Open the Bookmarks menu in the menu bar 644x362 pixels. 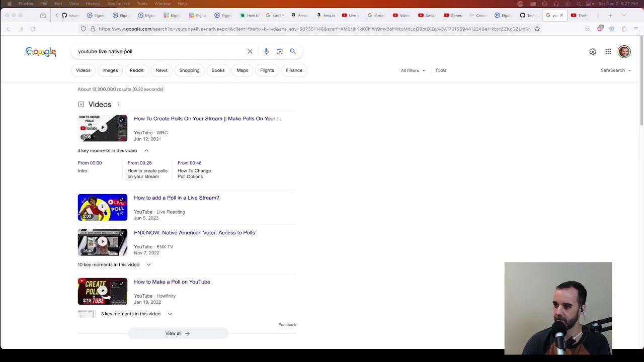coord(119,4)
